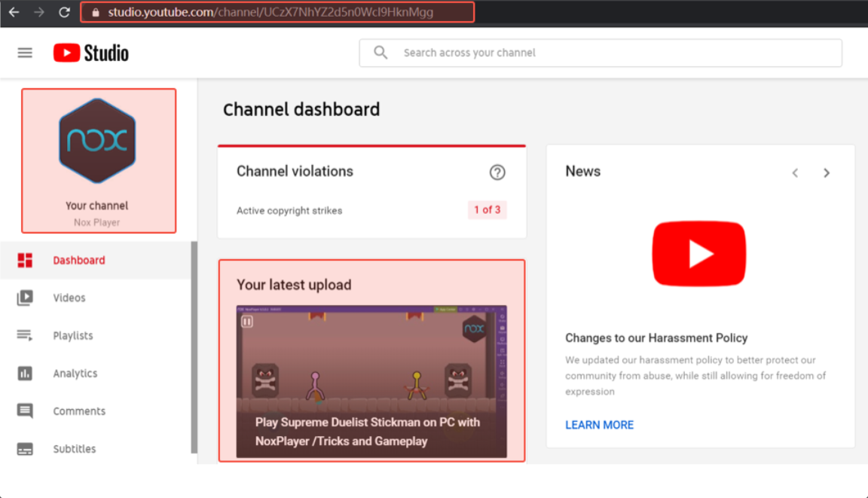Click the Subtitles icon in sidebar

coord(25,449)
